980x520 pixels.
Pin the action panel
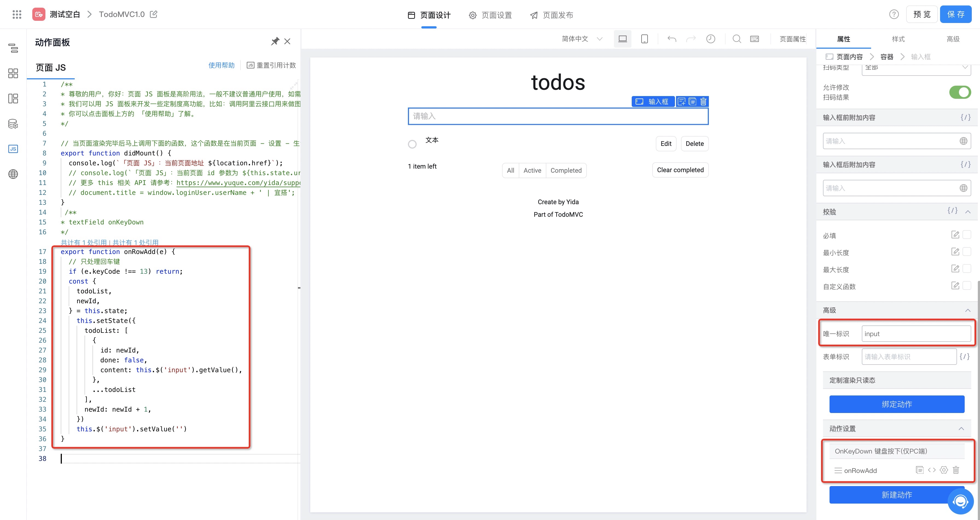275,42
